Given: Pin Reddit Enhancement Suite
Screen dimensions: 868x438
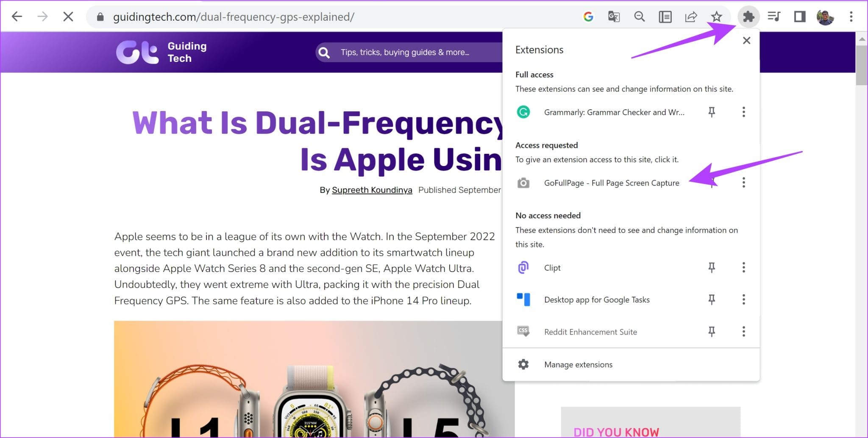Looking at the screenshot, I should coord(712,331).
